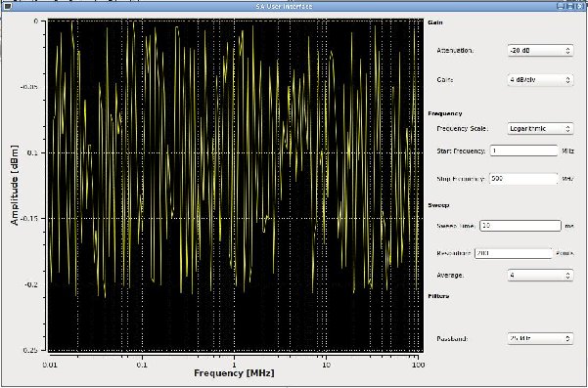The height and width of the screenshot is (388, 588).
Task: Open the Attenuation dropdown showing -20 dB
Action: click(540, 50)
